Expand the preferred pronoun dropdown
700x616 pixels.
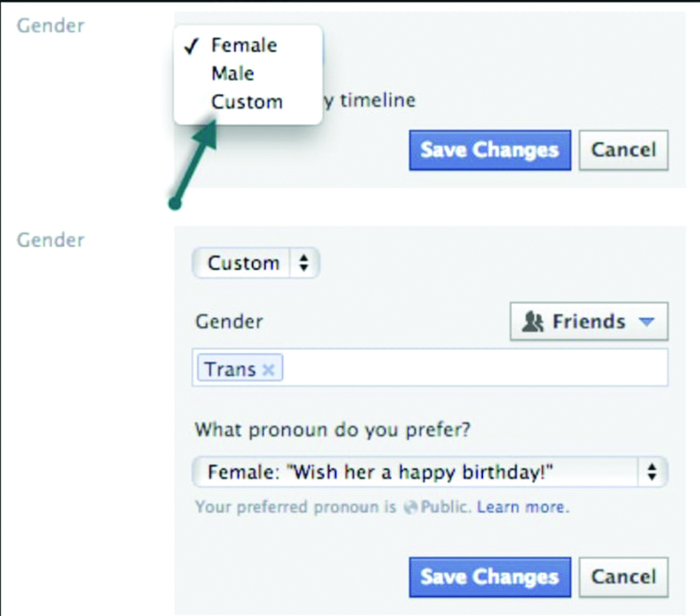point(428,472)
